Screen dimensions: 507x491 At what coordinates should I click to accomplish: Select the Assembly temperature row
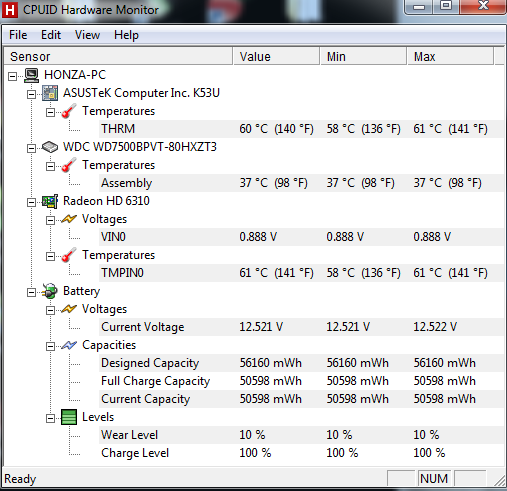point(301,183)
